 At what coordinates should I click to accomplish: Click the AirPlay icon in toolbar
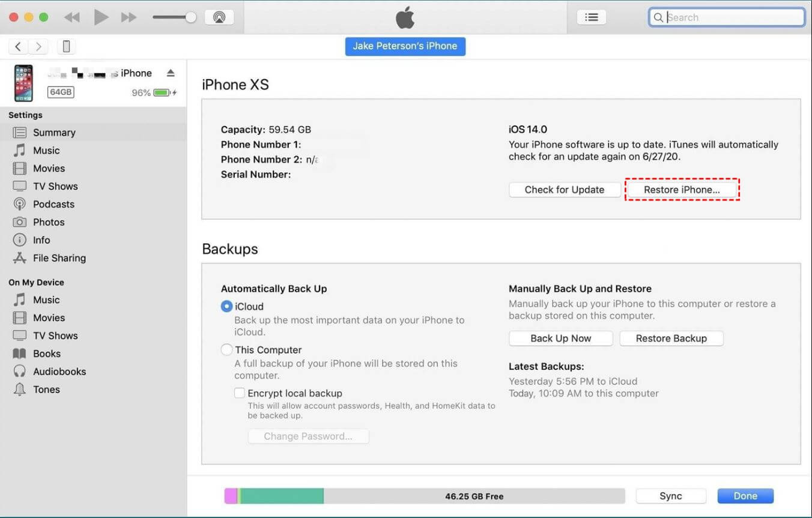tap(219, 17)
